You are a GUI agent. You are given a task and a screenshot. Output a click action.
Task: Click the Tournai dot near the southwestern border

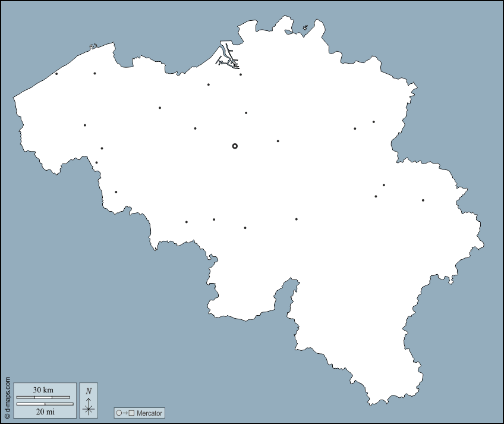click(116, 192)
